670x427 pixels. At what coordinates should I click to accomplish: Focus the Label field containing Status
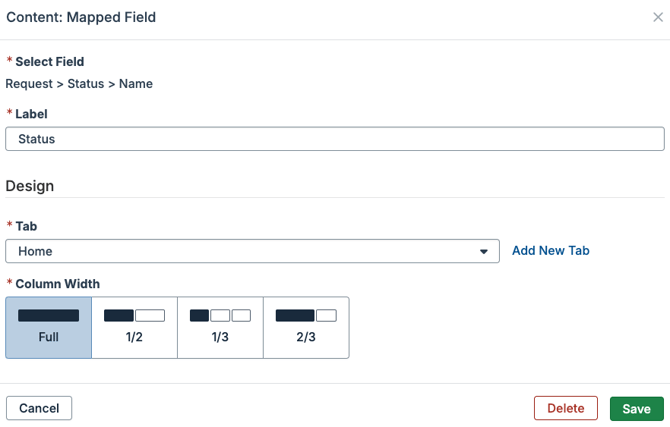tap(335, 139)
